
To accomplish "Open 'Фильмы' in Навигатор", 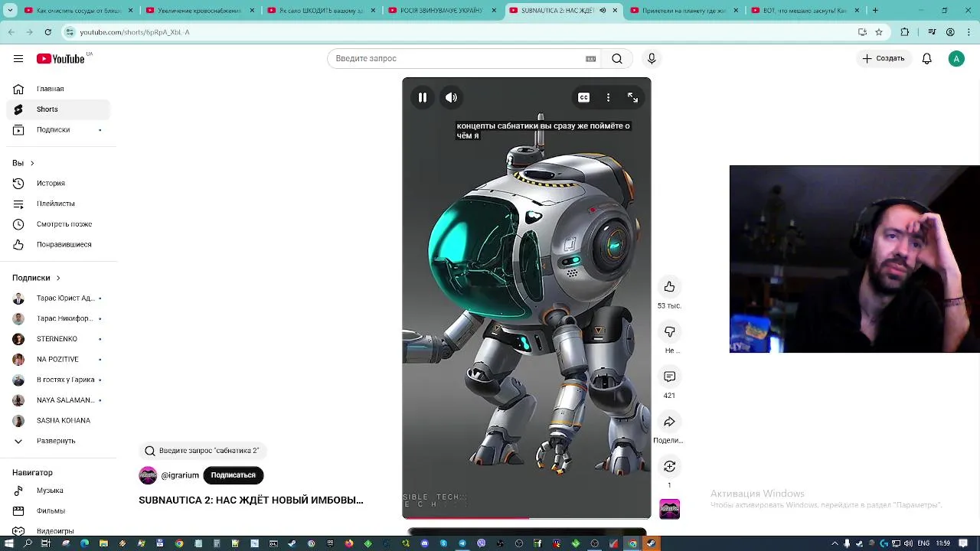I will 57,511.
